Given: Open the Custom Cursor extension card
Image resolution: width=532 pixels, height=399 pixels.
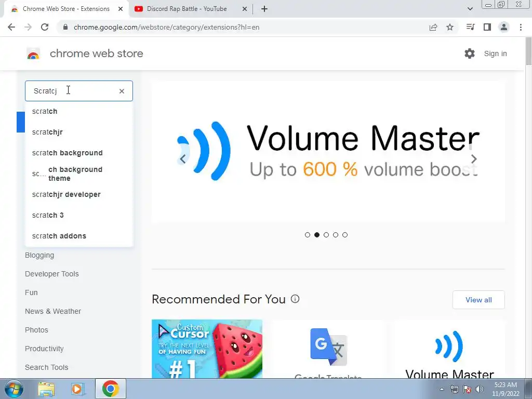Looking at the screenshot, I should point(207,349).
